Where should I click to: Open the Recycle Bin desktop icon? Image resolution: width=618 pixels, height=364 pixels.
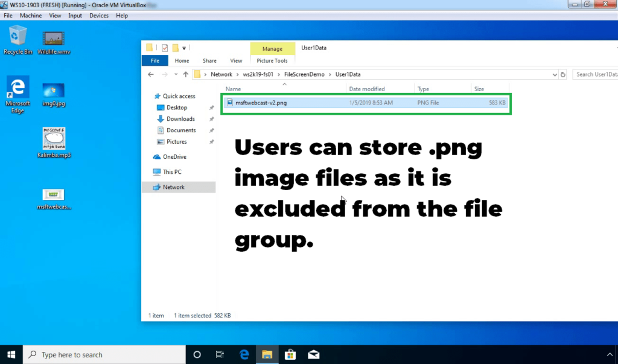pyautogui.click(x=18, y=40)
